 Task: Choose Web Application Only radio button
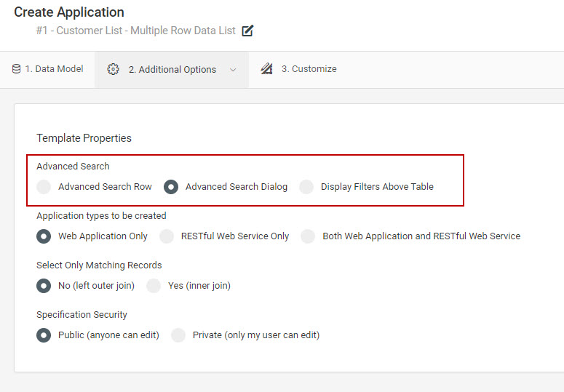44,236
